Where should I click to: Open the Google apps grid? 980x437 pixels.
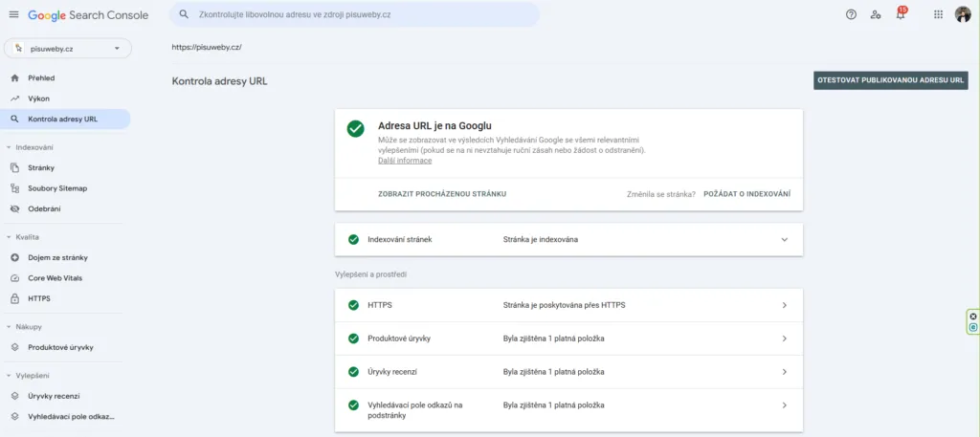click(938, 14)
